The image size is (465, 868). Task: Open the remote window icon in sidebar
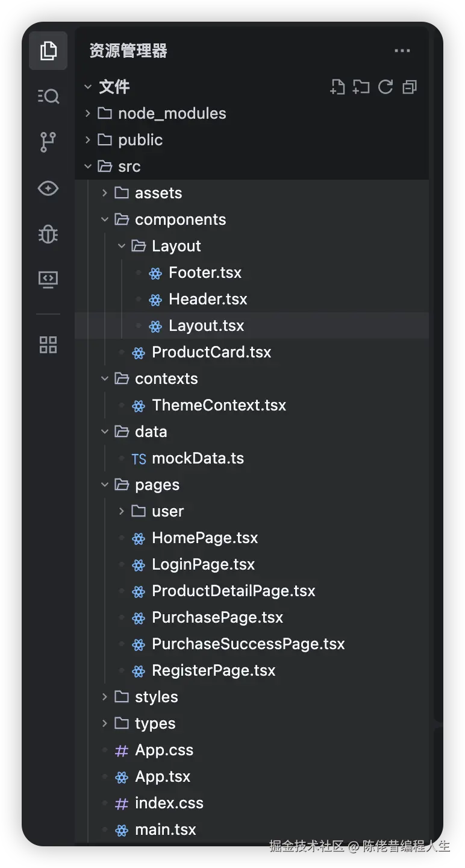click(x=48, y=279)
